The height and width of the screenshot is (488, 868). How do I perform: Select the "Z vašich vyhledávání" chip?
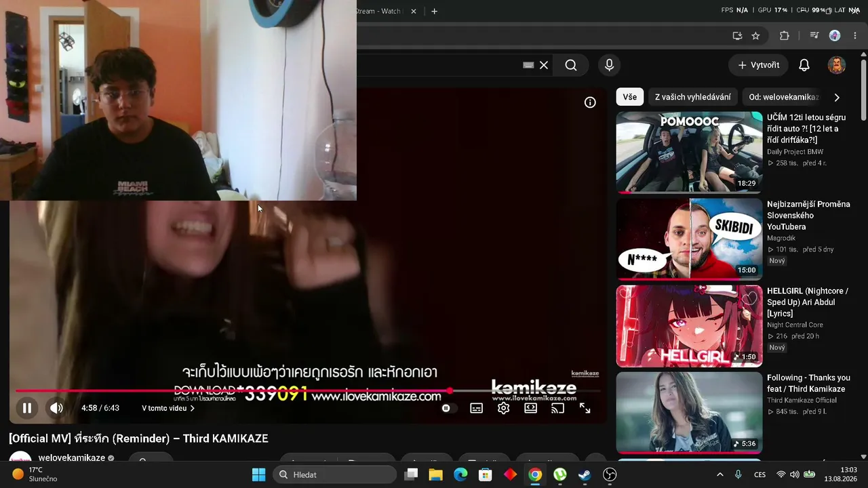[693, 97]
